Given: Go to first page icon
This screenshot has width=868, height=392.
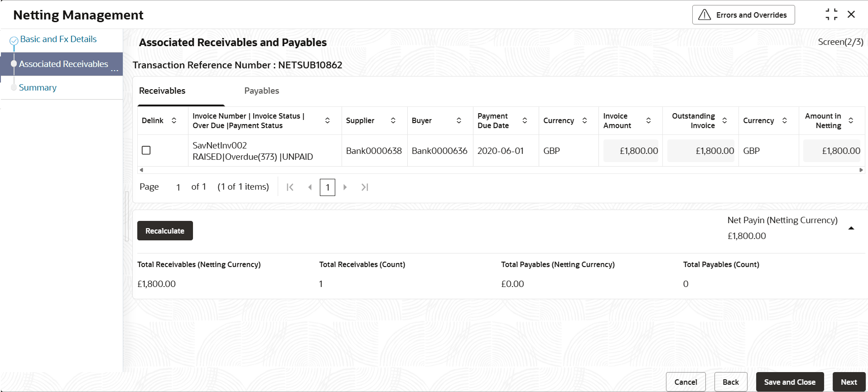Looking at the screenshot, I should [x=290, y=187].
